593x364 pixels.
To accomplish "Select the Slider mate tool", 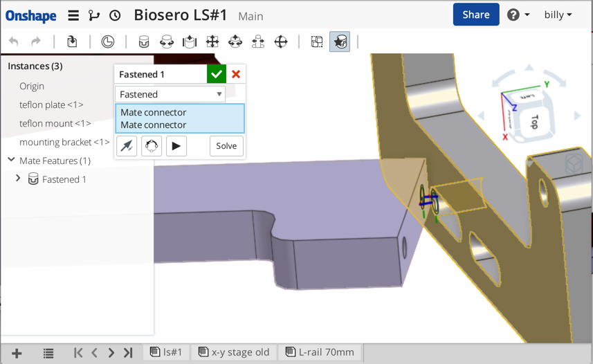I will click(x=190, y=42).
